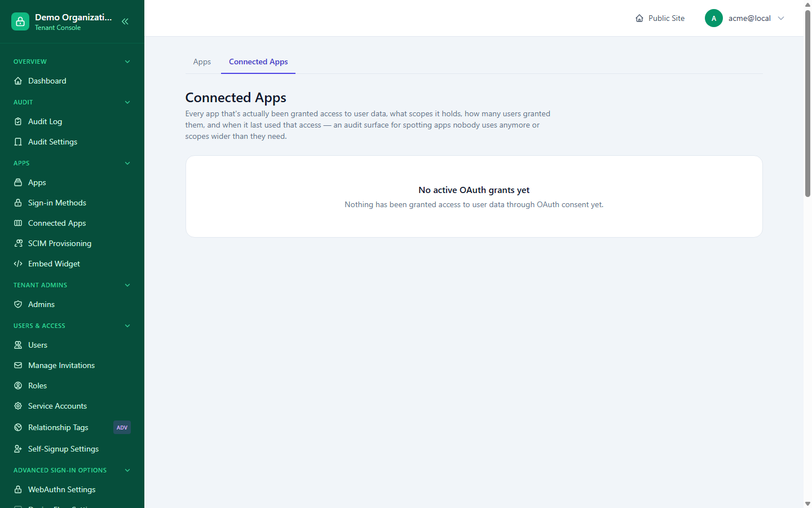The height and width of the screenshot is (508, 812).
Task: Switch to the Apps tab
Action: tap(202, 62)
